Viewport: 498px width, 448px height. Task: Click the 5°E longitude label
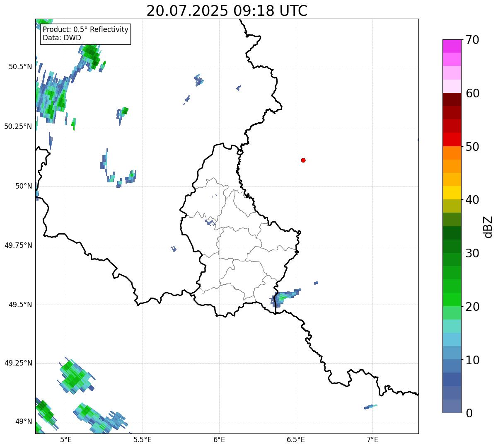point(66,439)
